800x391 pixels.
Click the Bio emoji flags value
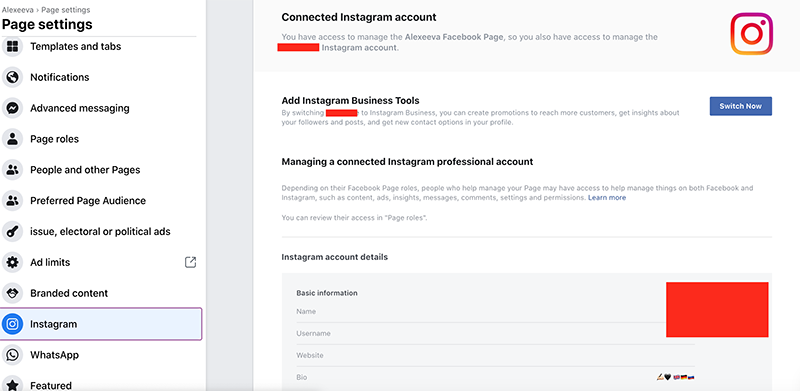tap(676, 377)
